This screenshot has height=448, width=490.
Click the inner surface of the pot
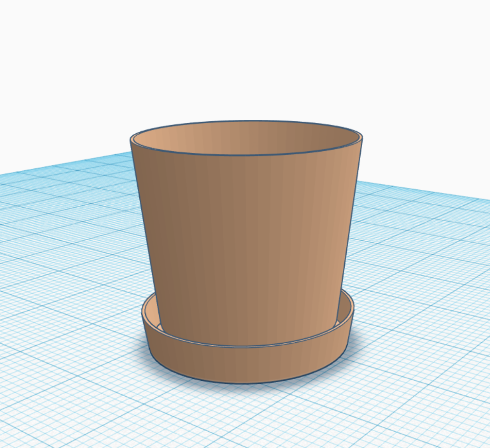[247, 135]
